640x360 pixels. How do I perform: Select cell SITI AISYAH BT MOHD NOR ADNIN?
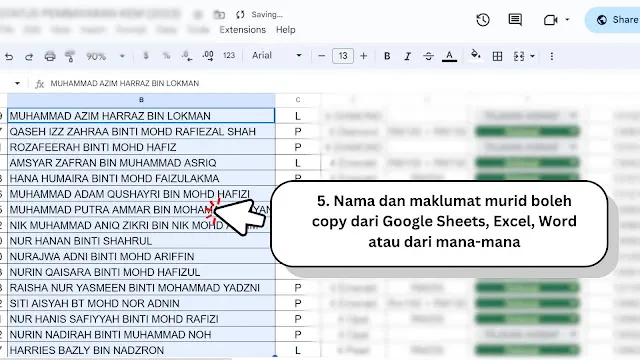click(141, 303)
